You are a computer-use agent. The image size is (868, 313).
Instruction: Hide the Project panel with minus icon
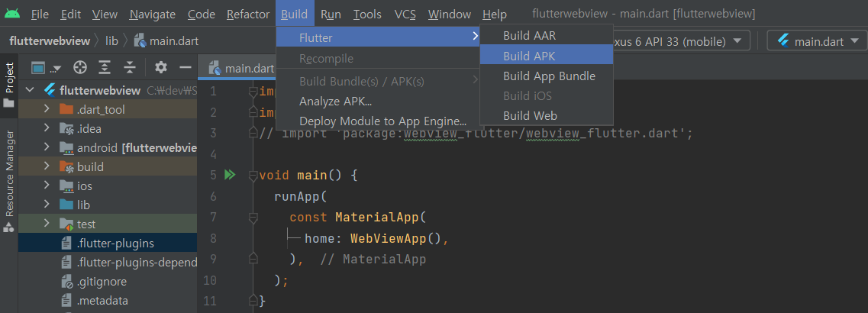click(x=186, y=68)
